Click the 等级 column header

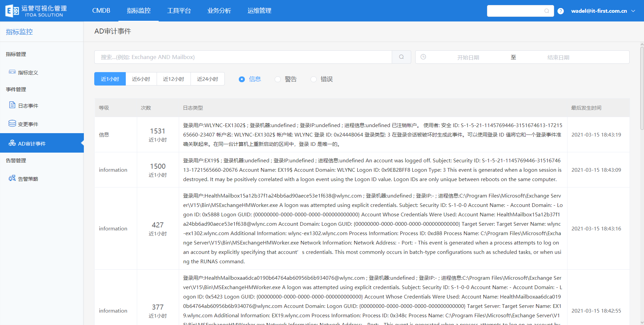coord(104,108)
